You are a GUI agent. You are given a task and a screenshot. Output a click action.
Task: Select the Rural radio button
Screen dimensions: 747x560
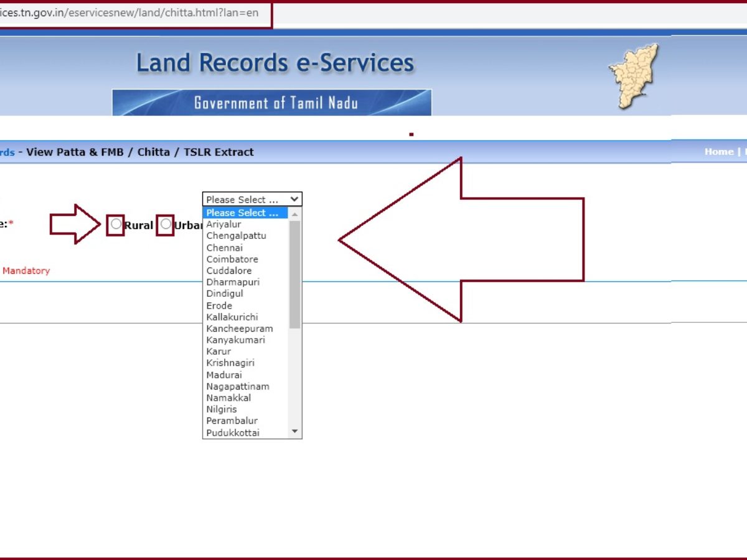(116, 224)
